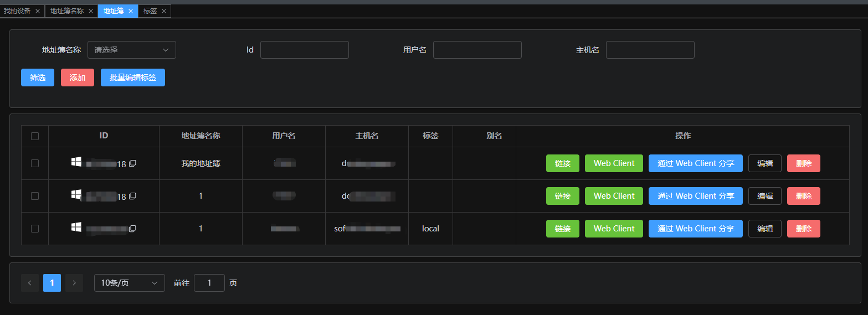Screen dimensions: 868x315
Task: Close the 标签 tab
Action: 164,11
